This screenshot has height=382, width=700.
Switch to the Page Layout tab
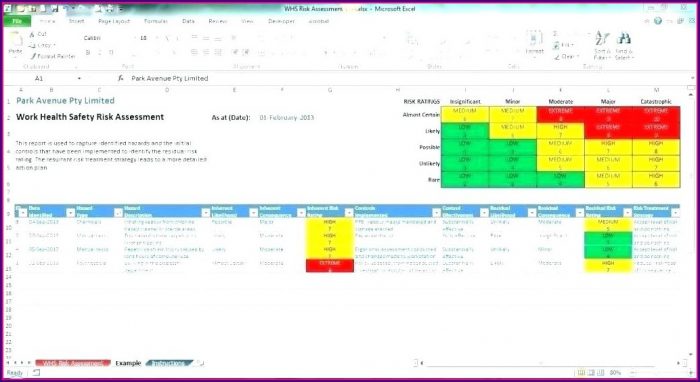114,21
